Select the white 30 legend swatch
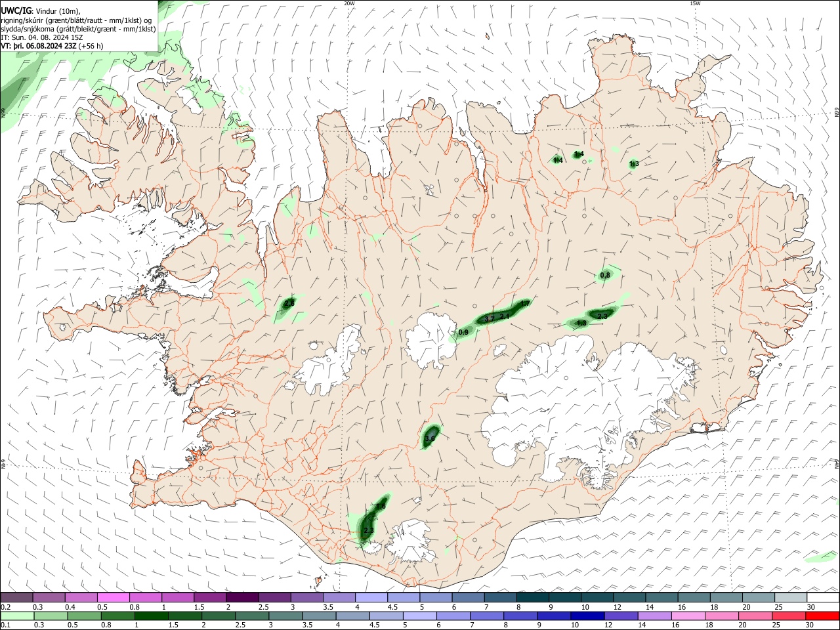Viewport: 840px width, 630px height. tap(823, 597)
